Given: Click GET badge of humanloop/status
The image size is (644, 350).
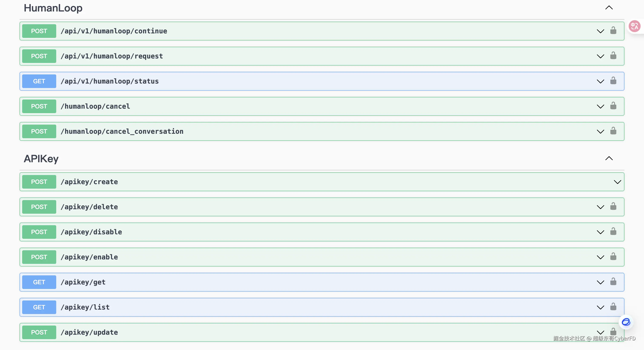Looking at the screenshot, I should pyautogui.click(x=39, y=81).
